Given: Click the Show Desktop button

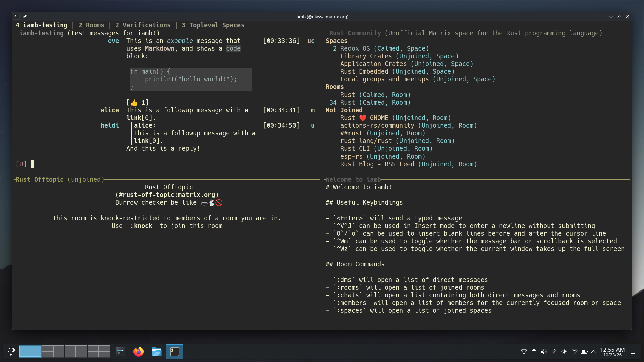Looking at the screenshot, I should click(x=633, y=352).
